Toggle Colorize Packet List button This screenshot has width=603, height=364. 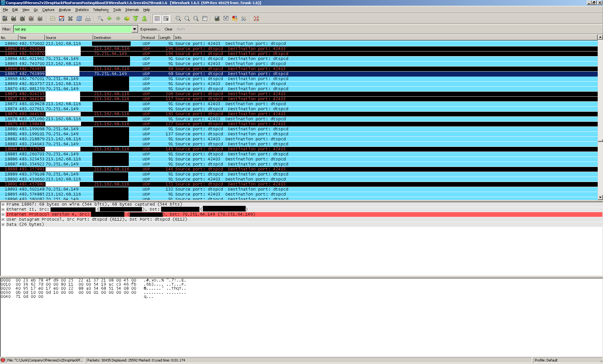pyautogui.click(x=157, y=19)
